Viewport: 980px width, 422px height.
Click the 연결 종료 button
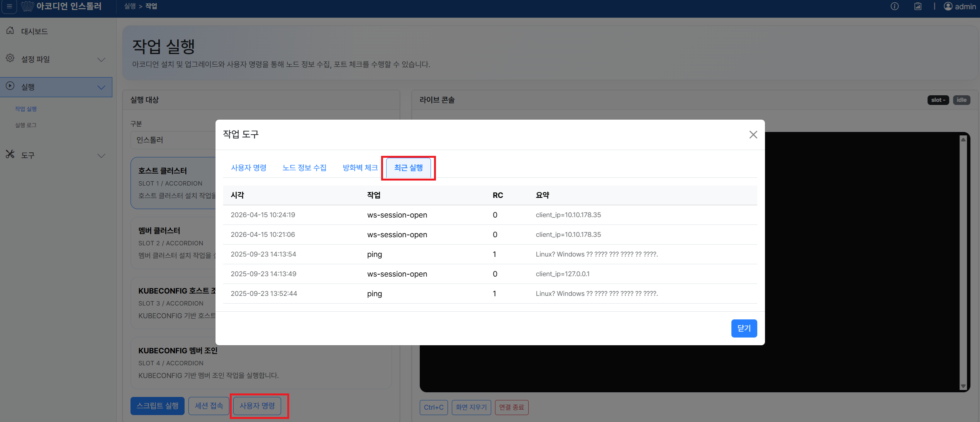click(512, 407)
